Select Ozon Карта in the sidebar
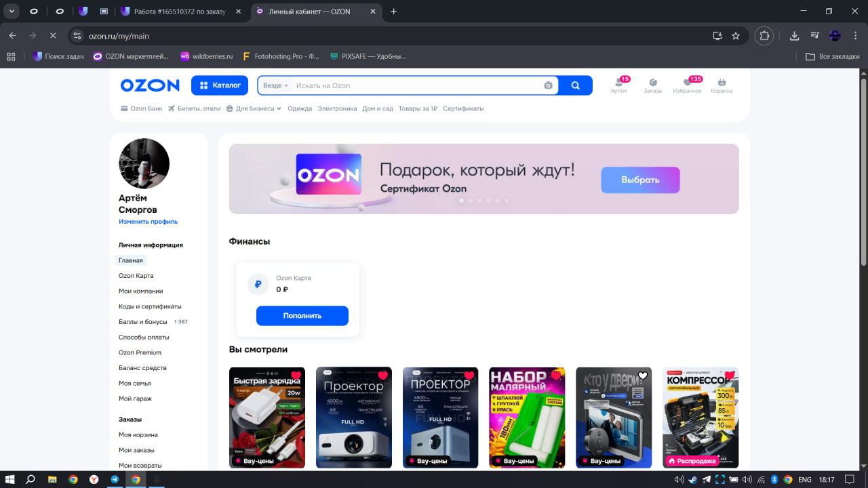This screenshot has height=488, width=868. 136,276
